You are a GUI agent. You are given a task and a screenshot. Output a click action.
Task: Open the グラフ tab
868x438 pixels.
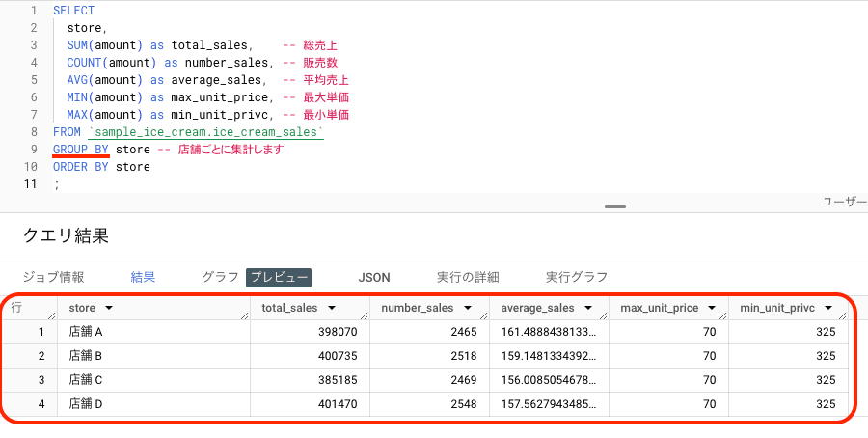[220, 277]
